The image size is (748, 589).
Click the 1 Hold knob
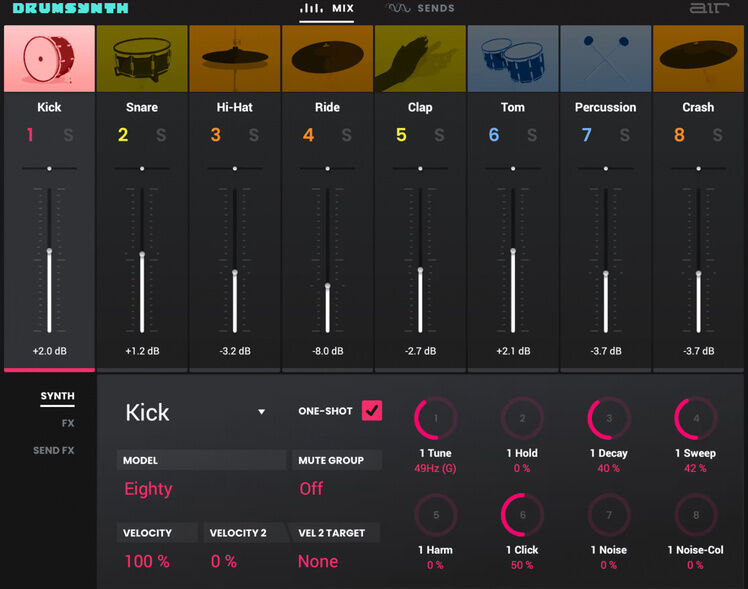(522, 418)
